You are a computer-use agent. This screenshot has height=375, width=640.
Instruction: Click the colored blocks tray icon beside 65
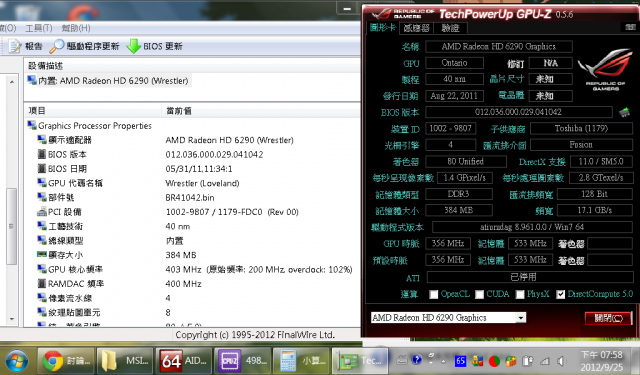coord(478,361)
